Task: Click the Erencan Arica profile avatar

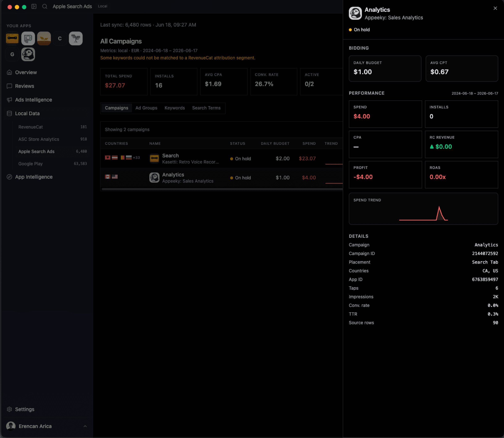Action: click(x=11, y=426)
